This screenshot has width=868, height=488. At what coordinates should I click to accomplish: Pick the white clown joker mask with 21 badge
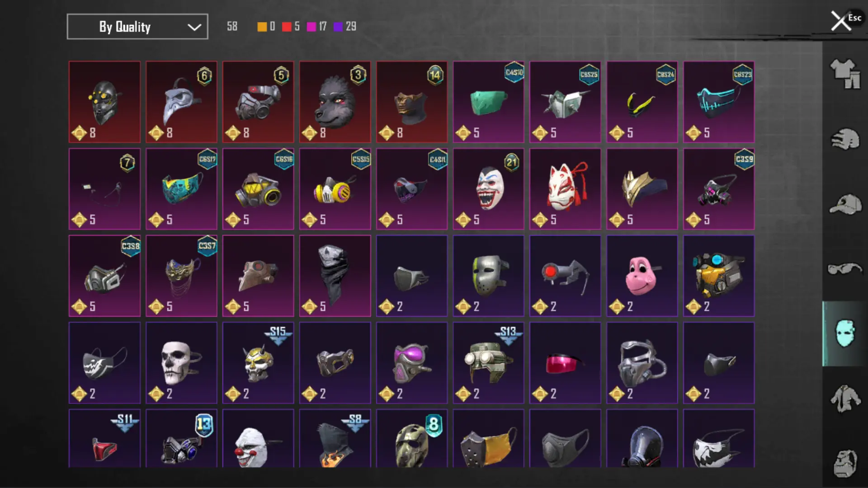click(488, 189)
